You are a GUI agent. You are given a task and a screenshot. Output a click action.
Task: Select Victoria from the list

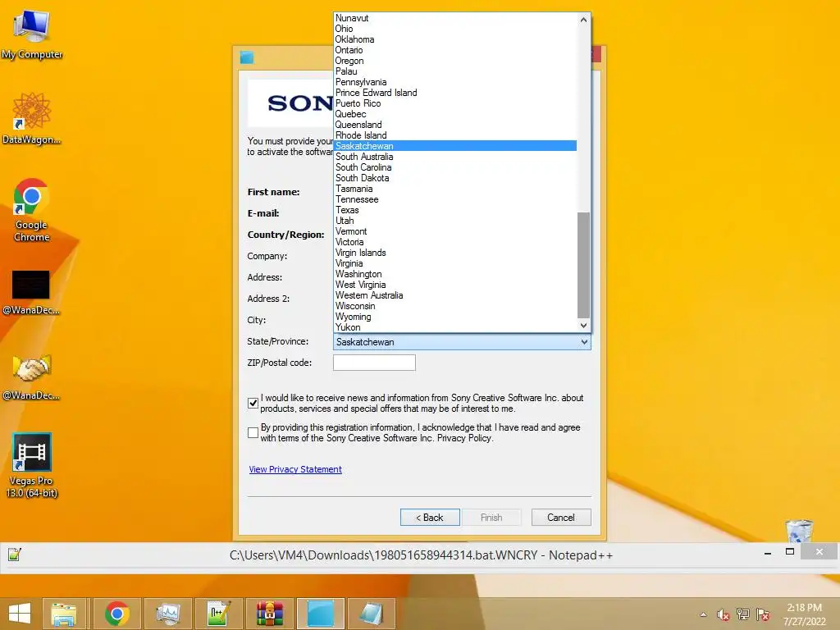454,242
